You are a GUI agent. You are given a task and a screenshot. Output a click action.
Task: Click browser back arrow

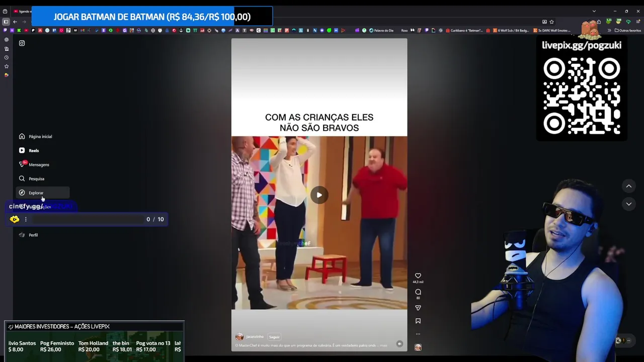click(x=15, y=22)
